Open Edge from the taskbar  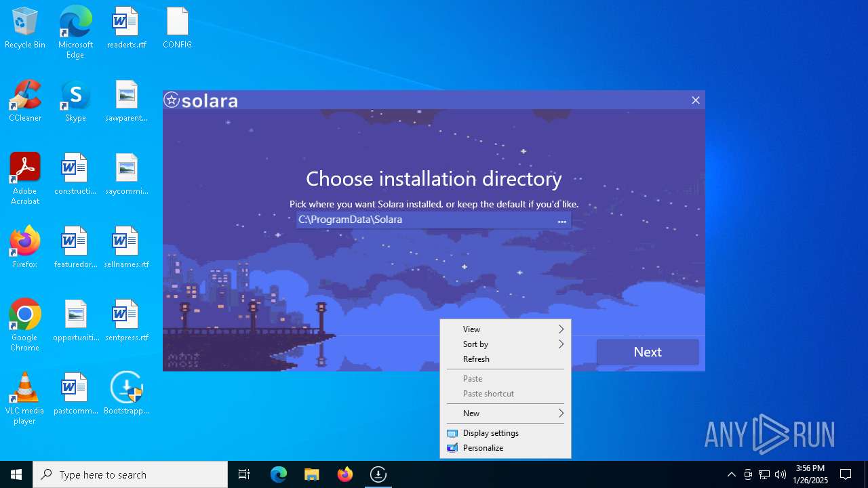click(x=279, y=474)
